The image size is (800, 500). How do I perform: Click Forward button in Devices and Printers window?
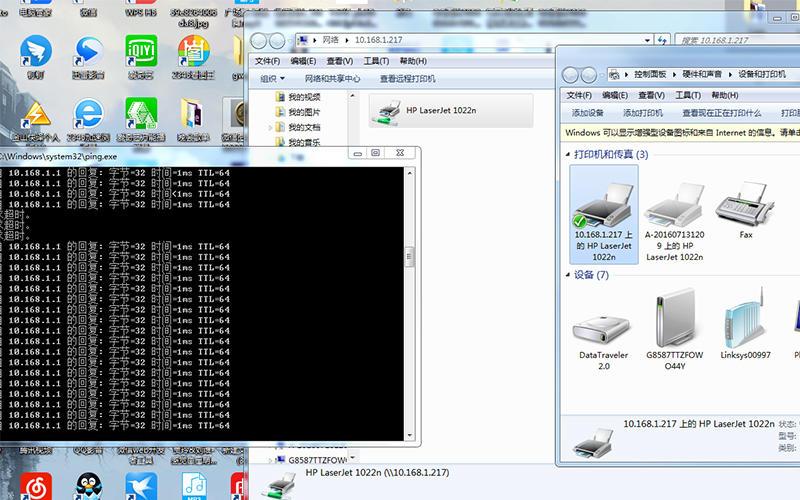point(588,75)
